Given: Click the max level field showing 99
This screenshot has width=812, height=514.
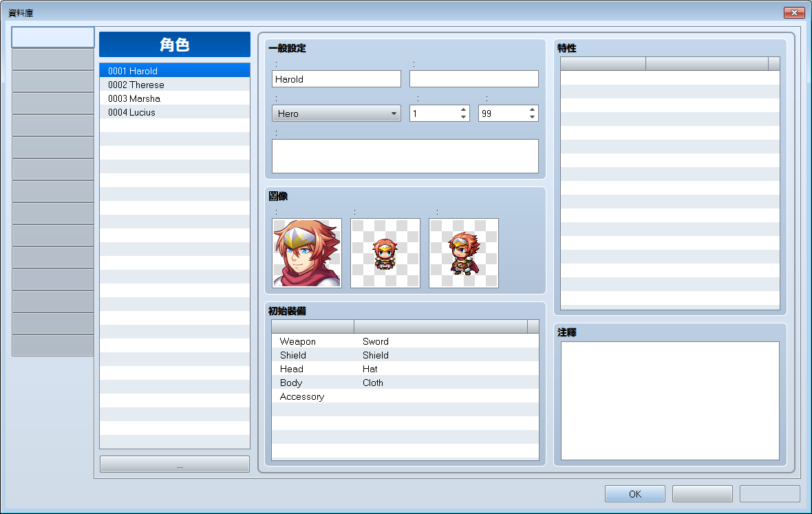Looking at the screenshot, I should click(503, 114).
